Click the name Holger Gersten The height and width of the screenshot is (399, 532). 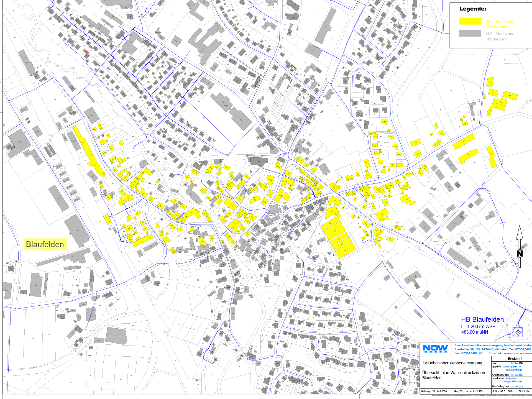512,381
